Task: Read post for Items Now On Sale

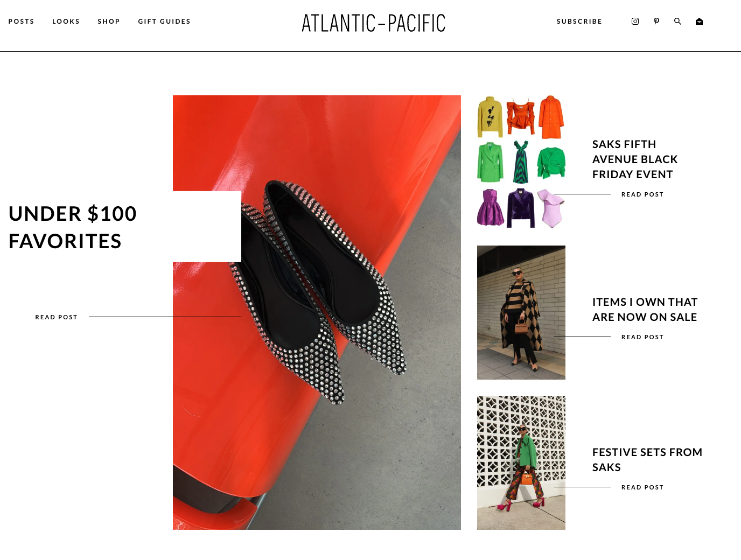Action: pos(642,337)
